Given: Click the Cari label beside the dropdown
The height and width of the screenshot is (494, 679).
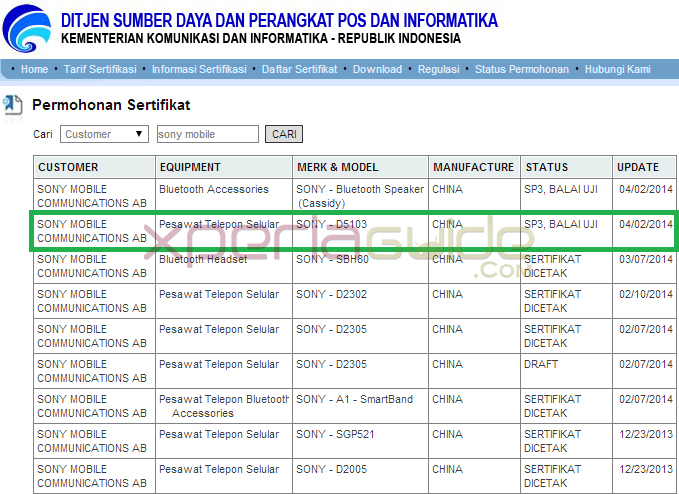Looking at the screenshot, I should point(43,134).
